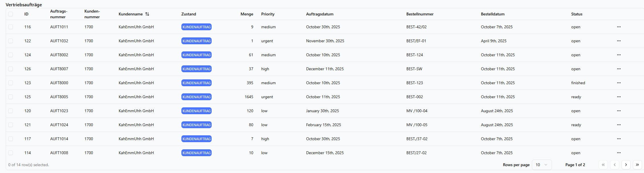Open three-dot menu for order AUFT1032

coord(619,41)
